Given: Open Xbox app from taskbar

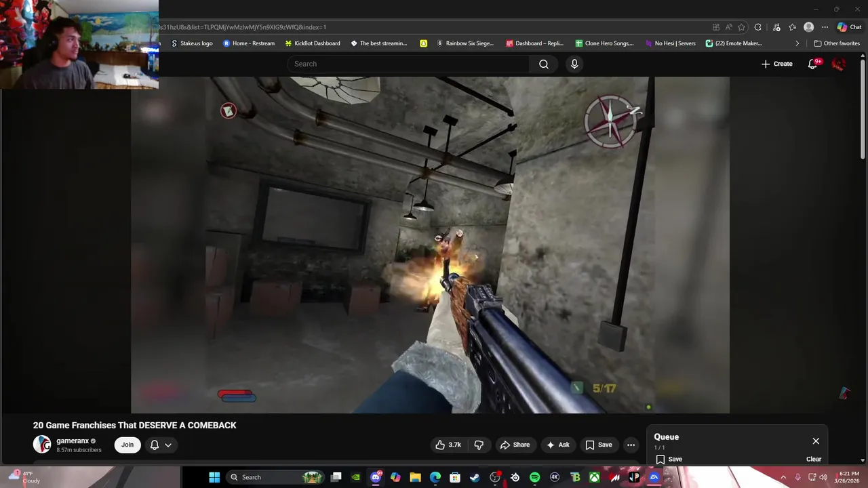Looking at the screenshot, I should coord(594,477).
